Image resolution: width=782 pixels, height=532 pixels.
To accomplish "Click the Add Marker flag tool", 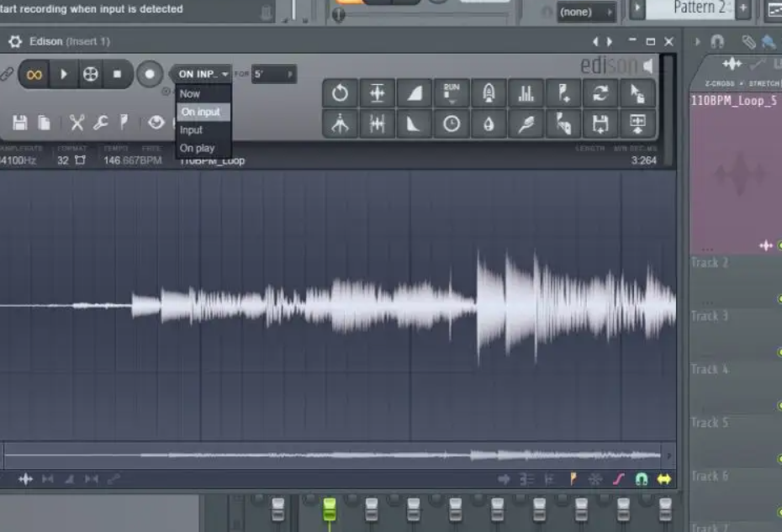I will click(x=563, y=92).
